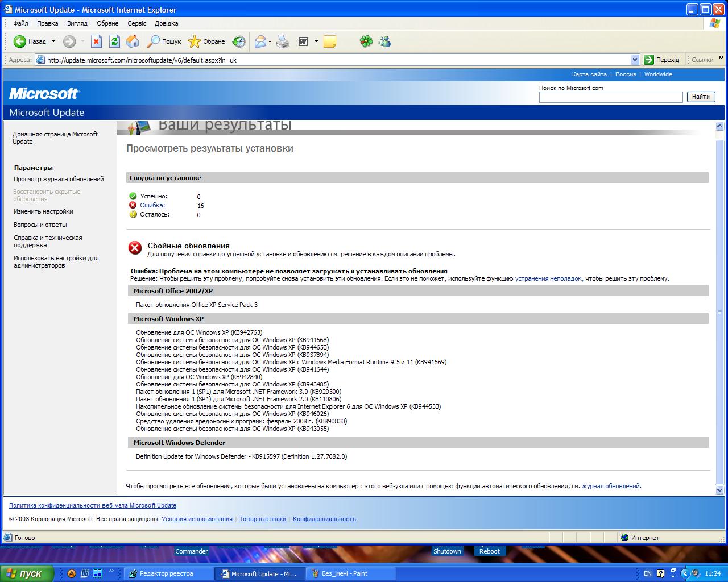Open the Правка menu
This screenshot has height=582, width=728.
pos(48,23)
